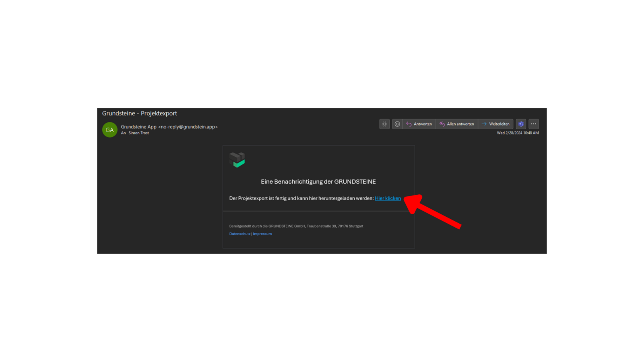Select sender Grundsteine App no-reply address
644x362 pixels.
point(169,127)
